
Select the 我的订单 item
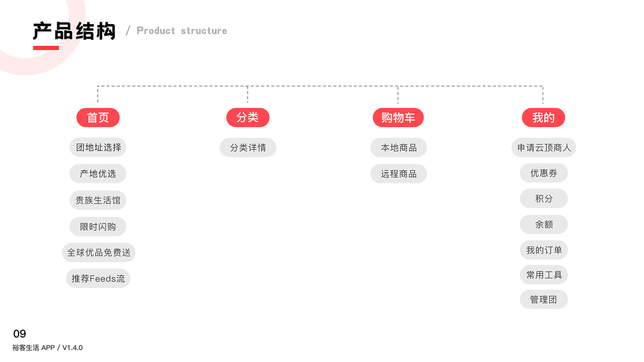(x=544, y=250)
